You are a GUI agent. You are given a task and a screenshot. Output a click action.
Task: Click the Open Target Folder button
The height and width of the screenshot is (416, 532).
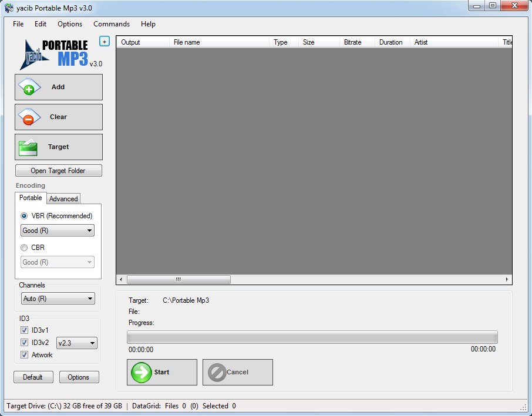click(x=58, y=171)
